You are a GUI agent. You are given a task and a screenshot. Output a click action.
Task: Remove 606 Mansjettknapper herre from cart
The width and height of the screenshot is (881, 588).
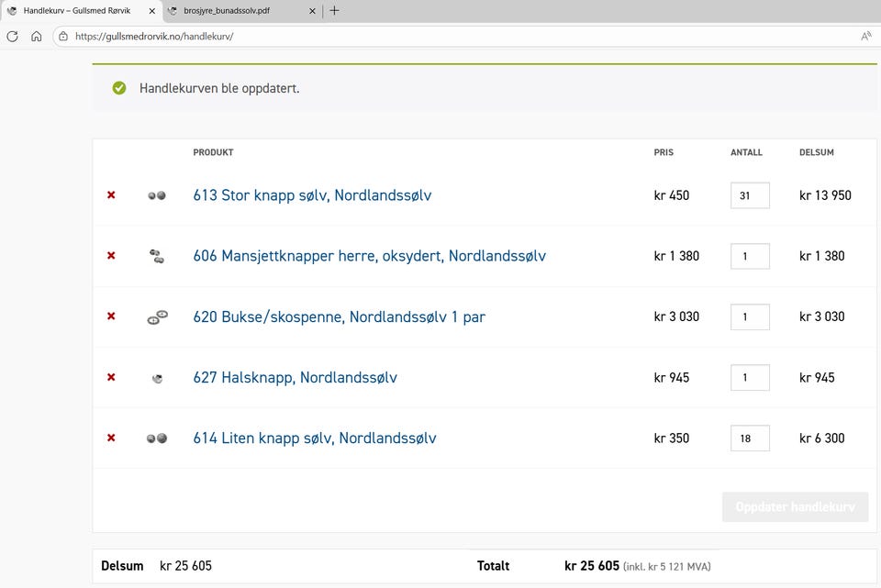pos(111,256)
